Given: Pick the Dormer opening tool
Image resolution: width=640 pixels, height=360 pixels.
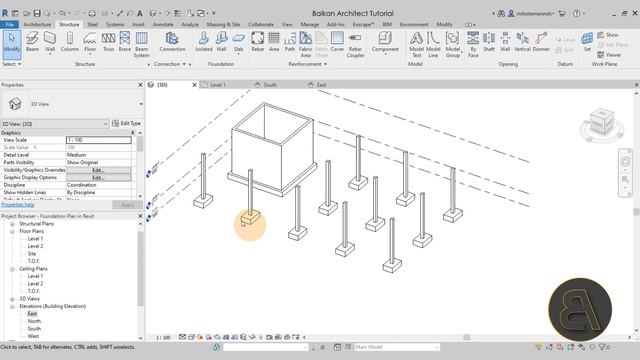Looking at the screenshot, I should click(541, 42).
